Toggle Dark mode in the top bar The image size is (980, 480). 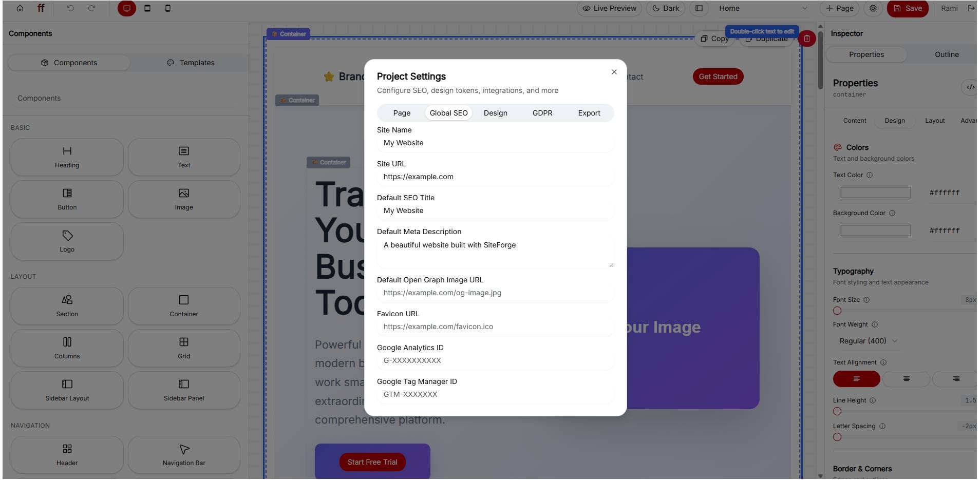[665, 8]
